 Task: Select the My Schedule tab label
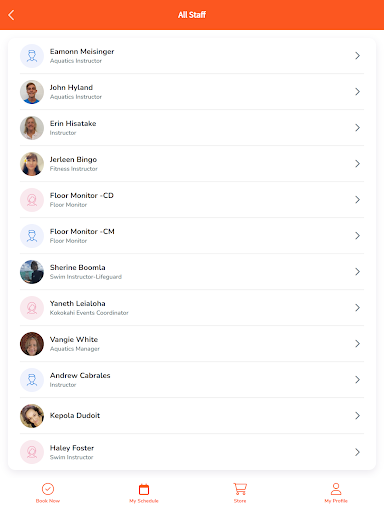pyautogui.click(x=144, y=501)
